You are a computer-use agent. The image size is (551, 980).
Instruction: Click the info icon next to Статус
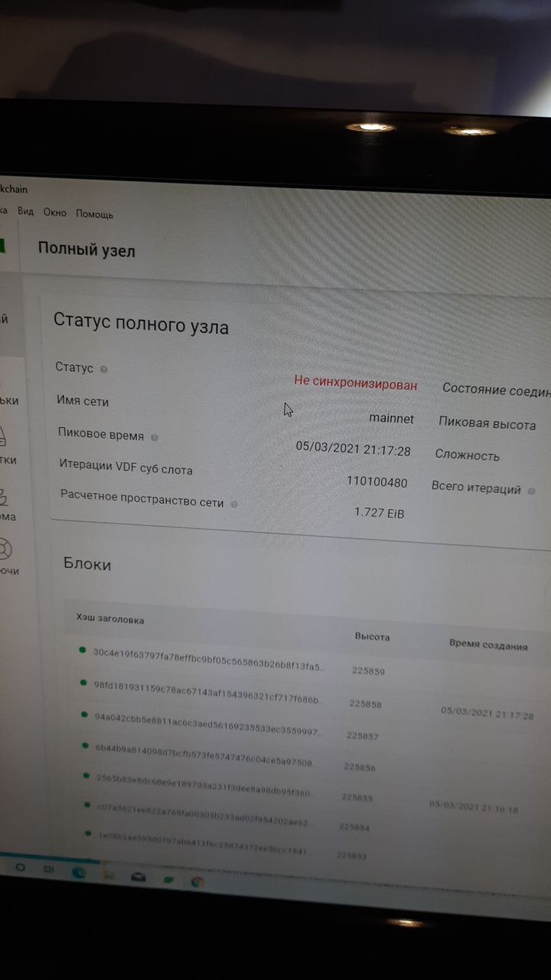coord(104,369)
